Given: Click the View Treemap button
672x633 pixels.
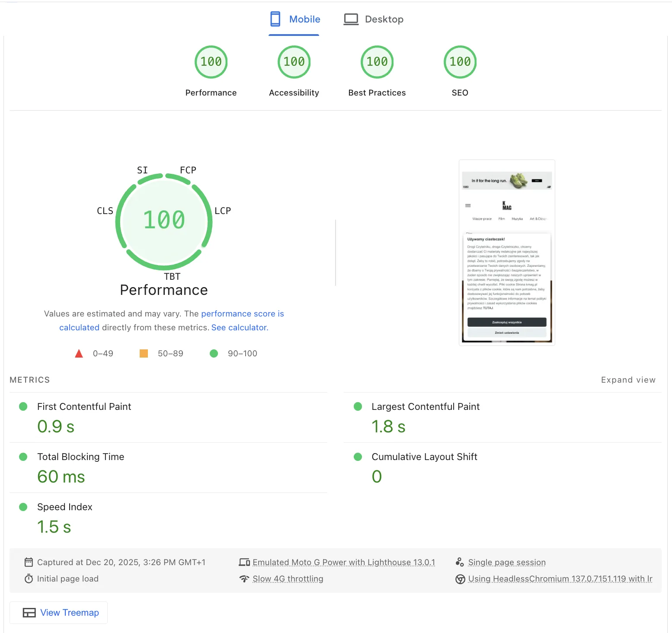Looking at the screenshot, I should coord(59,613).
